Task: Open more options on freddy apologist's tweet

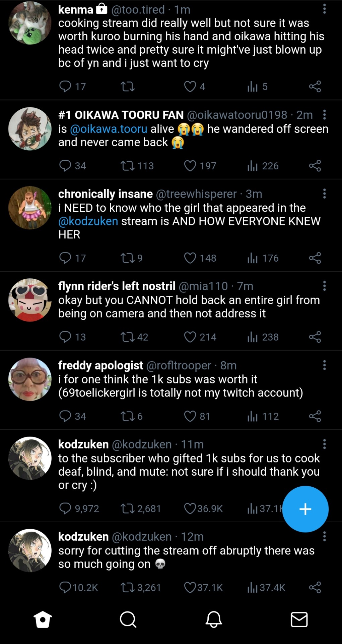Action: [324, 365]
